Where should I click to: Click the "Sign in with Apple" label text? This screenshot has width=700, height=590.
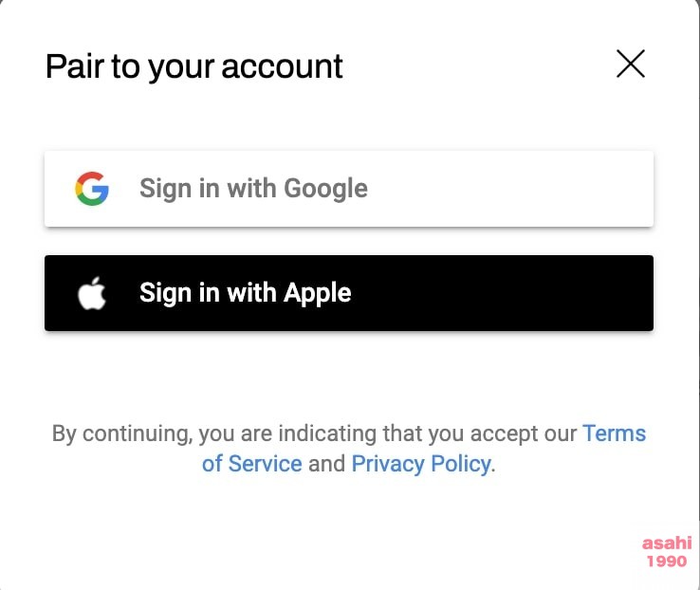tap(245, 293)
